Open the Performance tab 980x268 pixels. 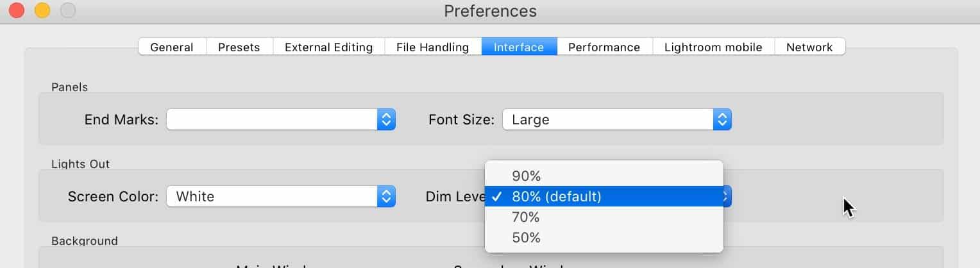[604, 47]
